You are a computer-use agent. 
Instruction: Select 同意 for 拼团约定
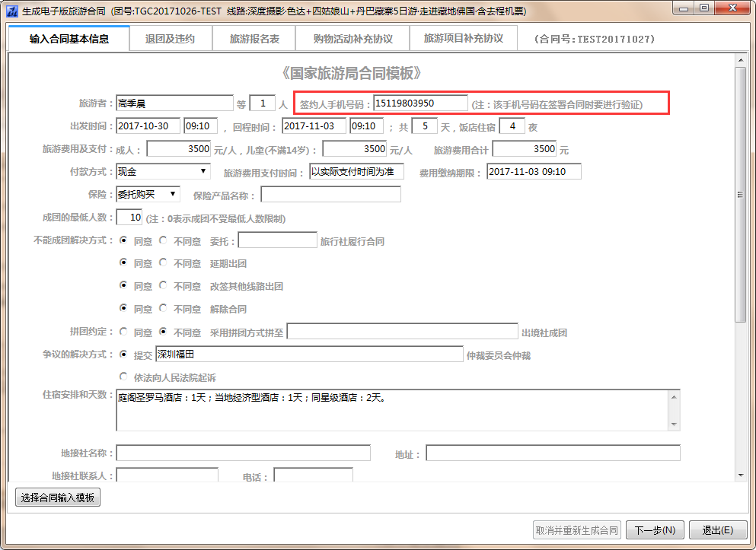coord(124,332)
